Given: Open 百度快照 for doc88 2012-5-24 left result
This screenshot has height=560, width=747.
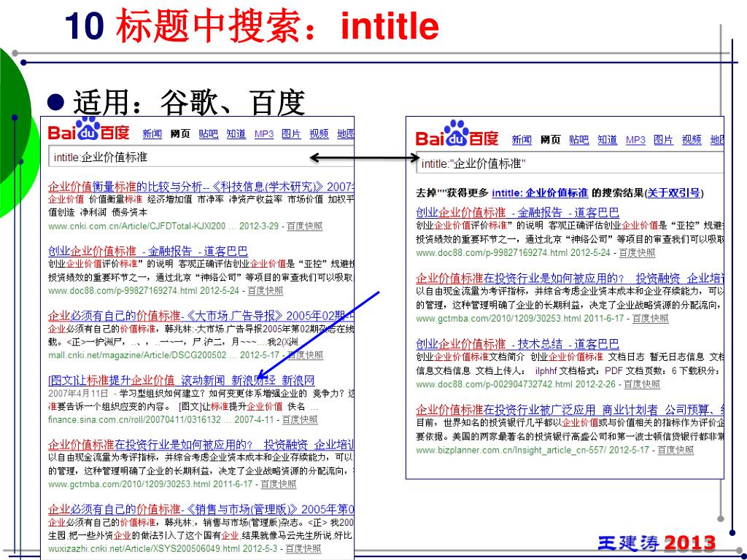Looking at the screenshot, I should coord(266,290).
